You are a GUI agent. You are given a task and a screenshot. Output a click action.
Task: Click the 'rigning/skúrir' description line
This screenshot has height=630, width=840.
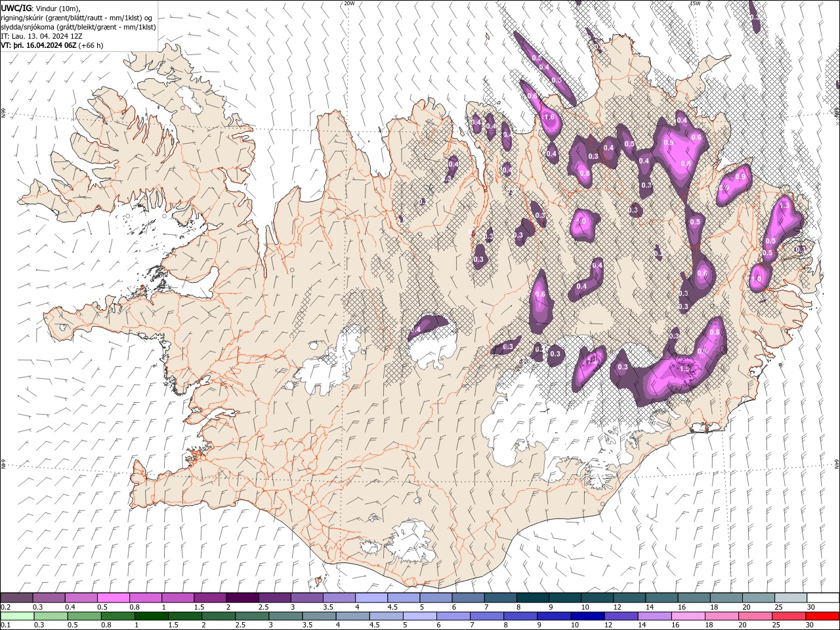pos(77,18)
